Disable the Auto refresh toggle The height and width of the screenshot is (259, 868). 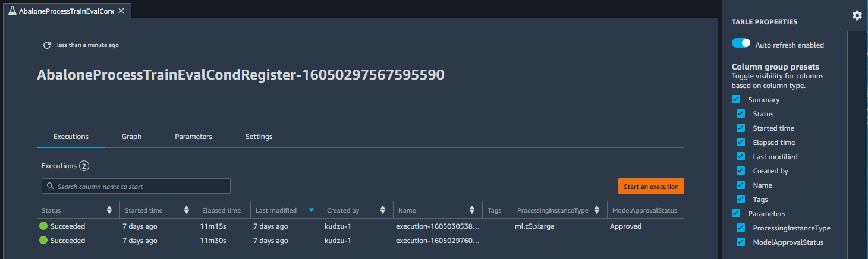[x=741, y=43]
